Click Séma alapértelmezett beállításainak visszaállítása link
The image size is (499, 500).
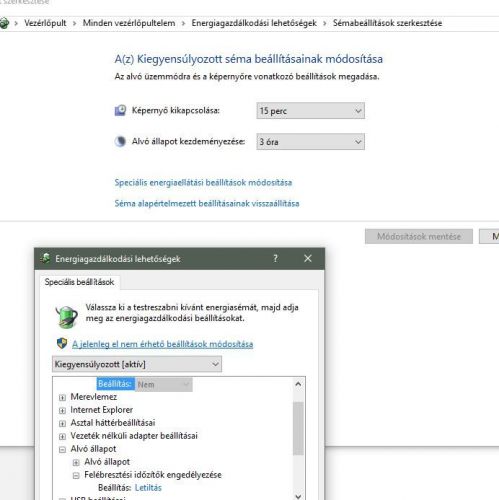click(207, 203)
